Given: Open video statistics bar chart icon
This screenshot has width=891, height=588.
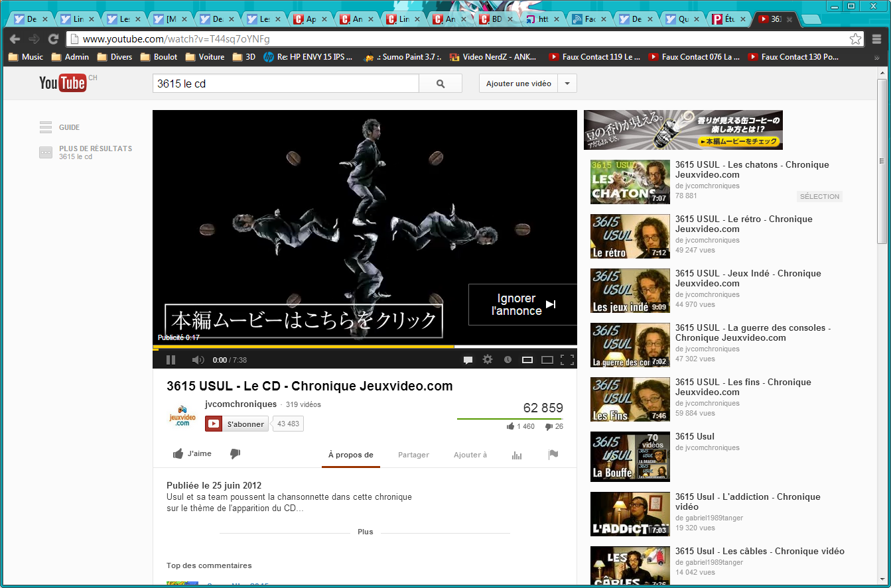Looking at the screenshot, I should [517, 455].
